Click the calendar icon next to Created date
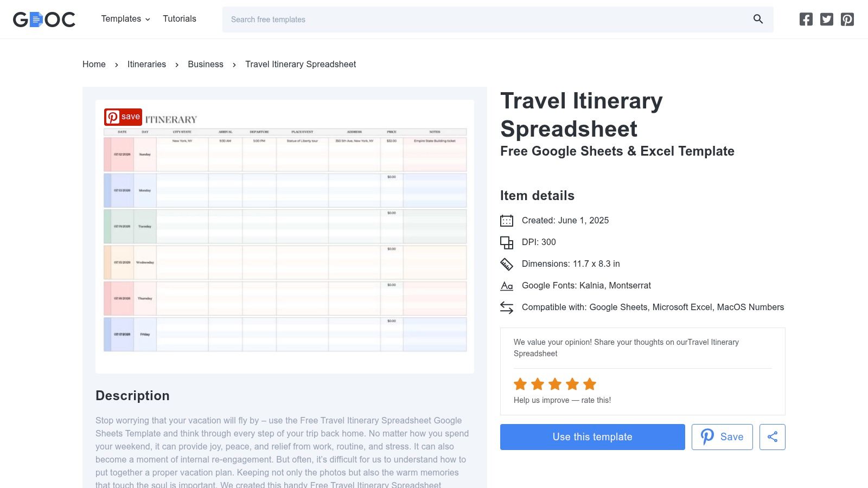 coord(506,220)
